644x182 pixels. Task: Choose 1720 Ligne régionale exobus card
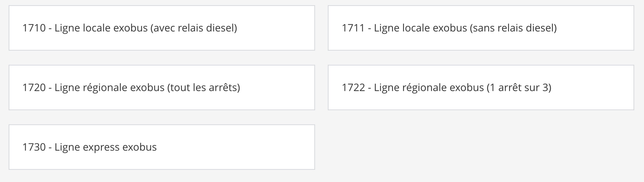click(162, 87)
